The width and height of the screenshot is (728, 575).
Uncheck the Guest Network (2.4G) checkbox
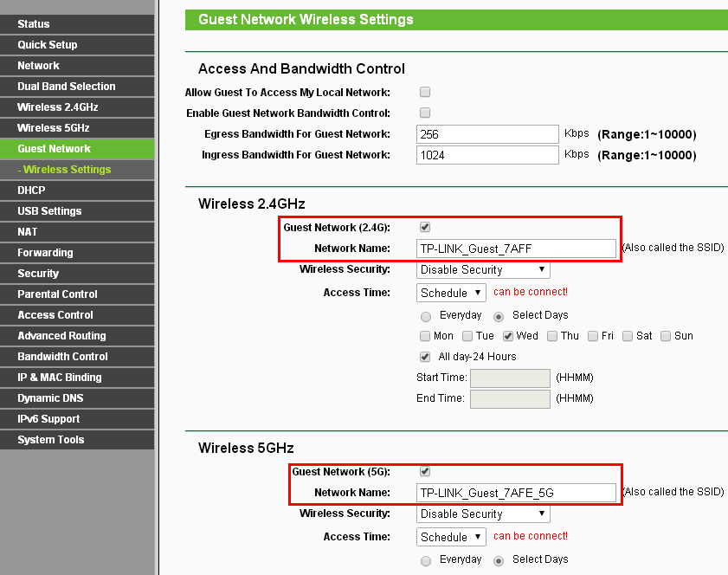pos(425,227)
